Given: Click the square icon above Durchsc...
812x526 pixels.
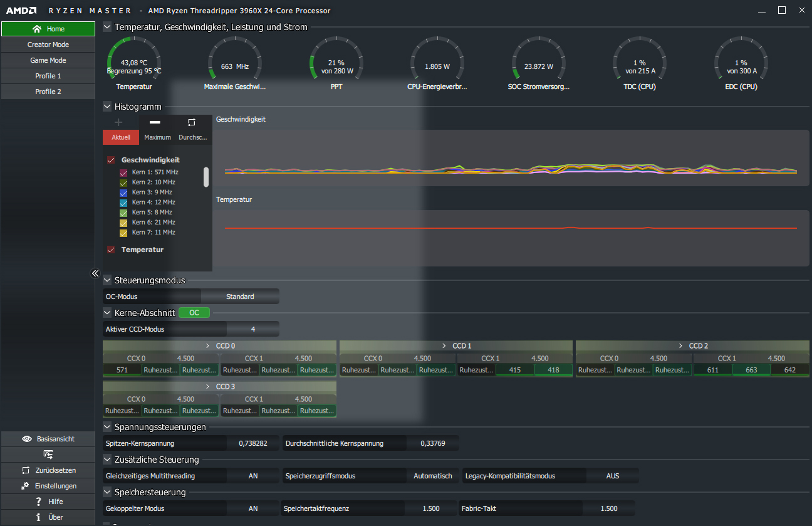Looking at the screenshot, I should (x=192, y=122).
